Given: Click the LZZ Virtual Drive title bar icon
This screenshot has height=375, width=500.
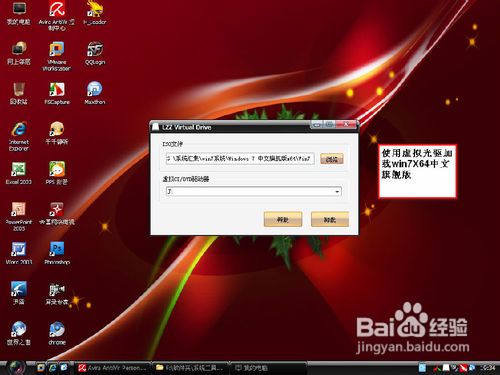Looking at the screenshot, I should 155,127.
